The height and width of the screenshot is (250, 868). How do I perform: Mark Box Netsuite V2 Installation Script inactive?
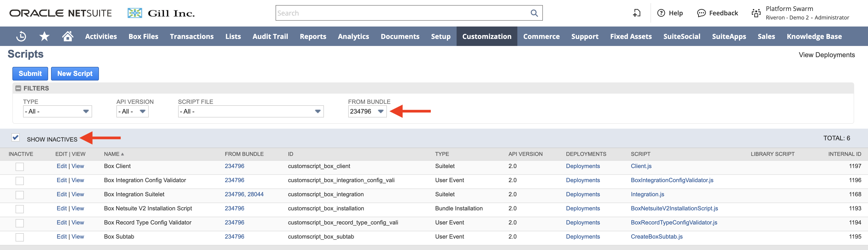click(20, 209)
